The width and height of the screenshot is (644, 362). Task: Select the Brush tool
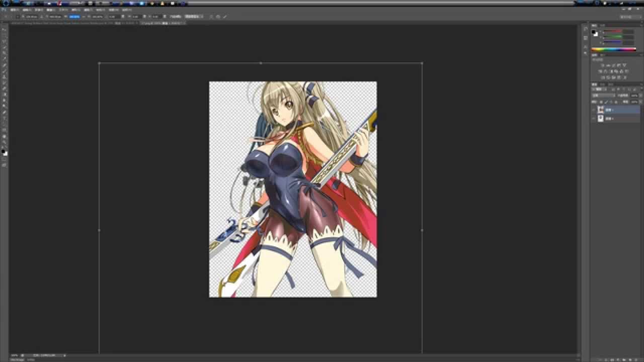(4, 70)
